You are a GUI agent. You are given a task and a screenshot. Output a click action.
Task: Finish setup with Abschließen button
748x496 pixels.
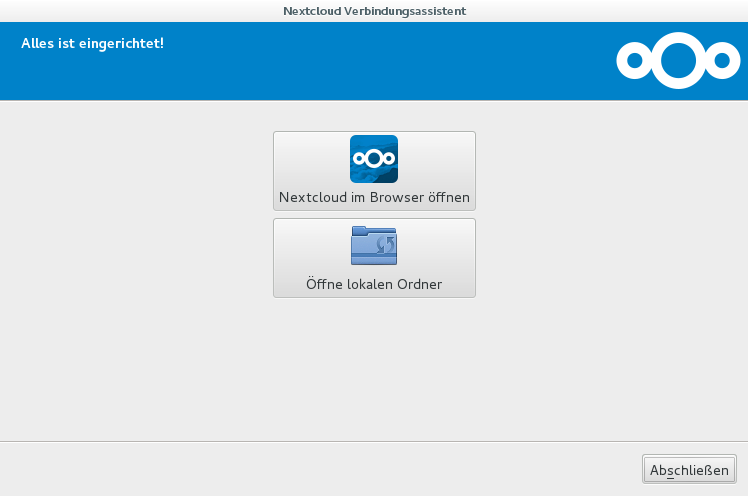coord(689,470)
